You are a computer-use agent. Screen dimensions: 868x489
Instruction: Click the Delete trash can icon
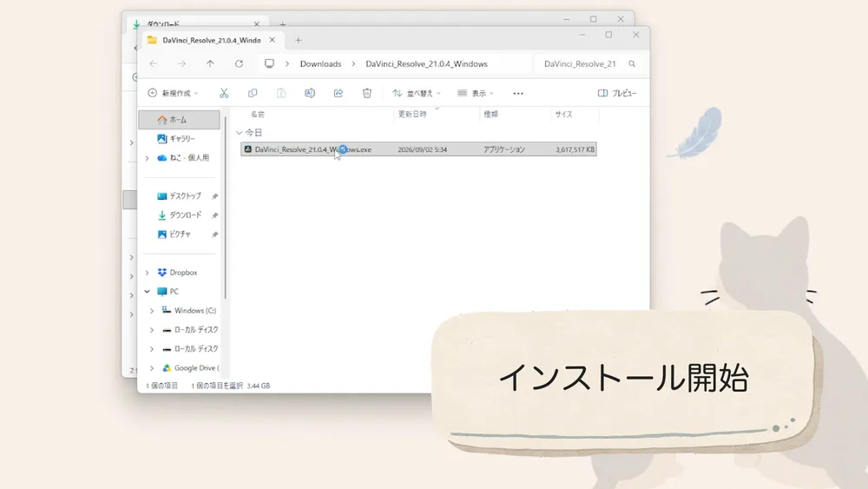[367, 93]
